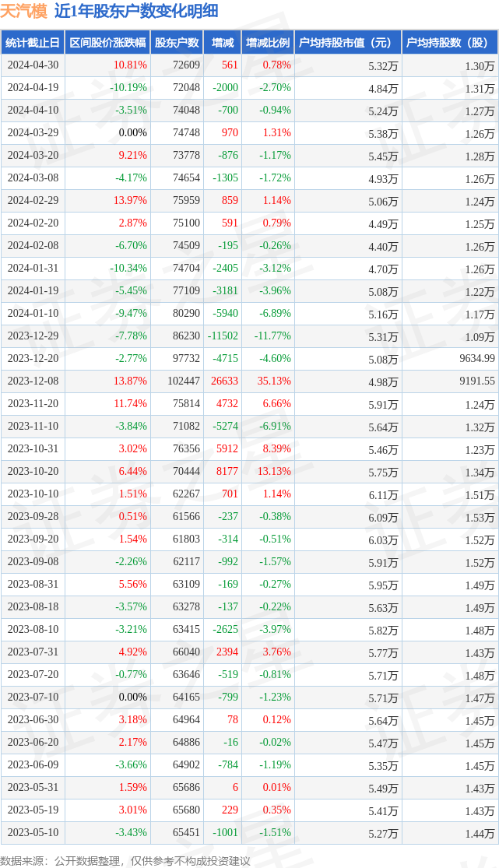This screenshot has height=868, width=499.
Task: Click the 数据来源 disclaimer footer text
Action: pos(125,861)
